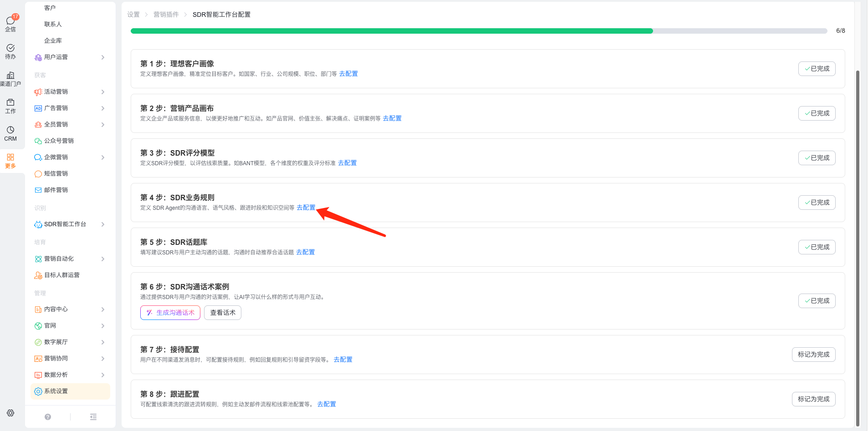Expand the SDR智能工作台 menu chevron
The height and width of the screenshot is (431, 868).
103,224
